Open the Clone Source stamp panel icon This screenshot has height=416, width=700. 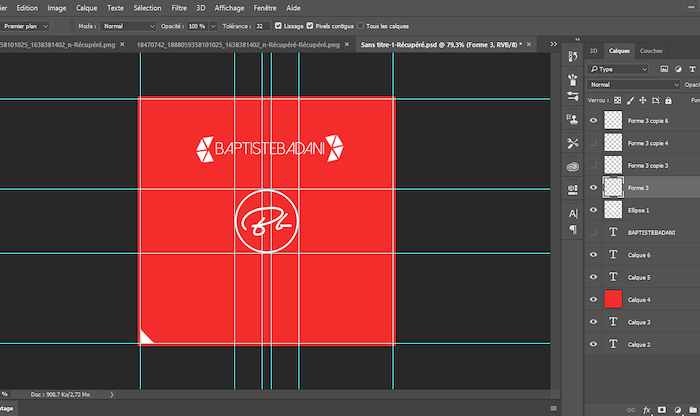click(573, 119)
